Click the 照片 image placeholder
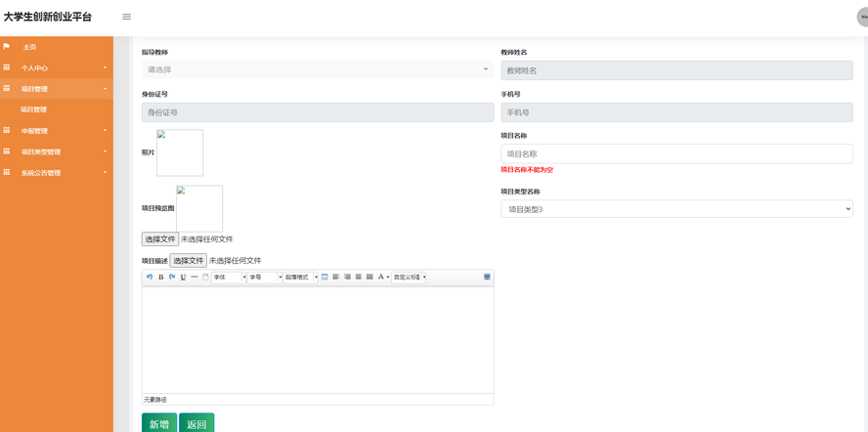 click(180, 152)
